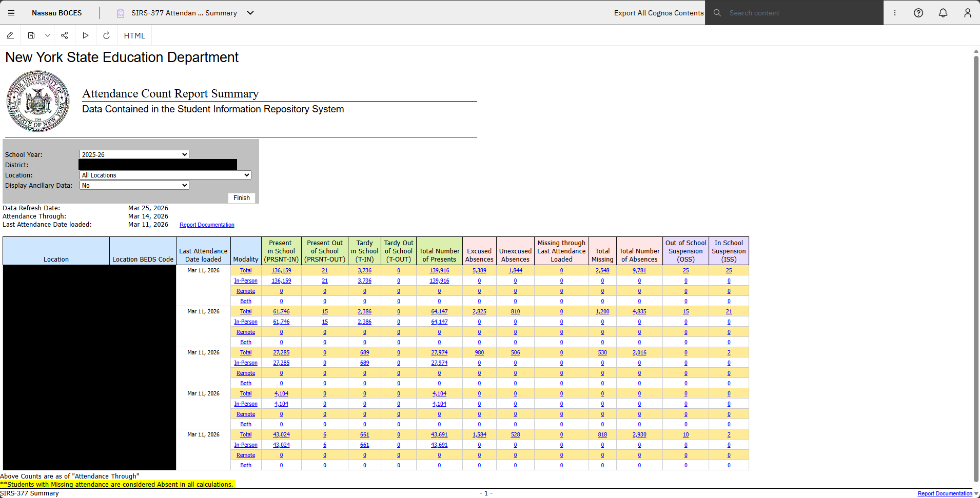Click the 689 Tardy in School Total value
The image size is (980, 498).
pos(364,352)
